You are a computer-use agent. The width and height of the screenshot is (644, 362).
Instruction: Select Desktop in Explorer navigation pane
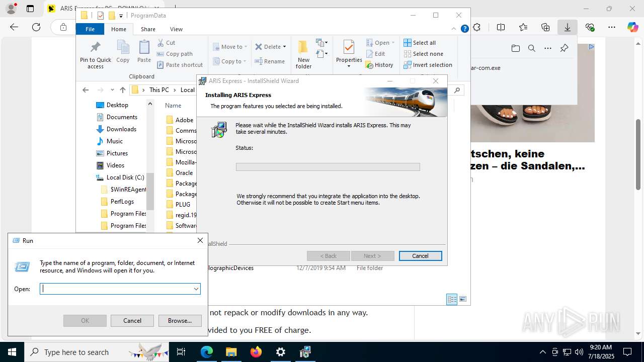[x=117, y=105]
